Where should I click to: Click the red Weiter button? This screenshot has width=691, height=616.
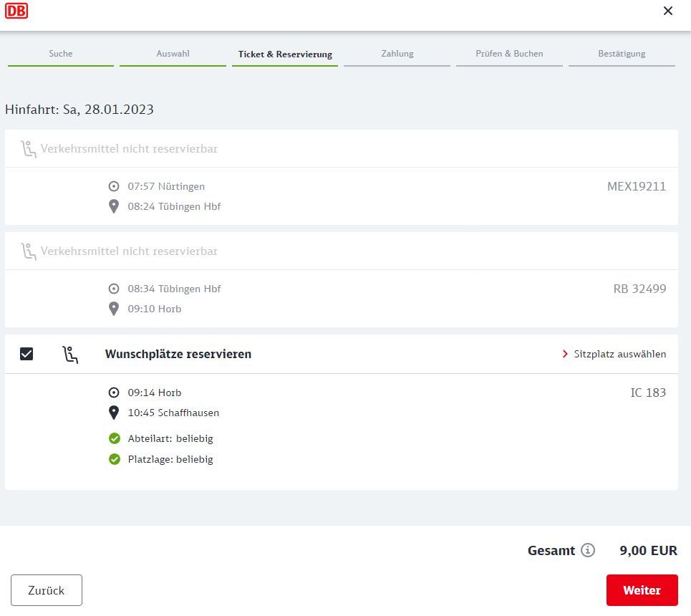click(x=642, y=590)
